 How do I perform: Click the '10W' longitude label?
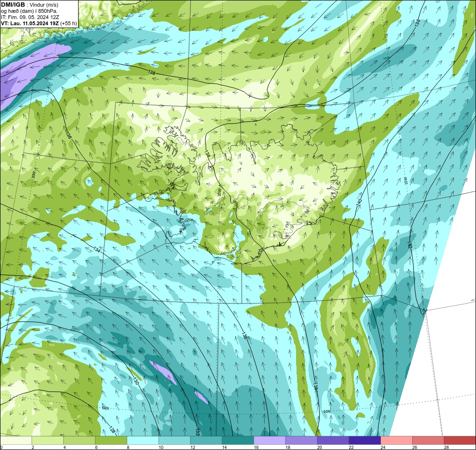(405, 182)
